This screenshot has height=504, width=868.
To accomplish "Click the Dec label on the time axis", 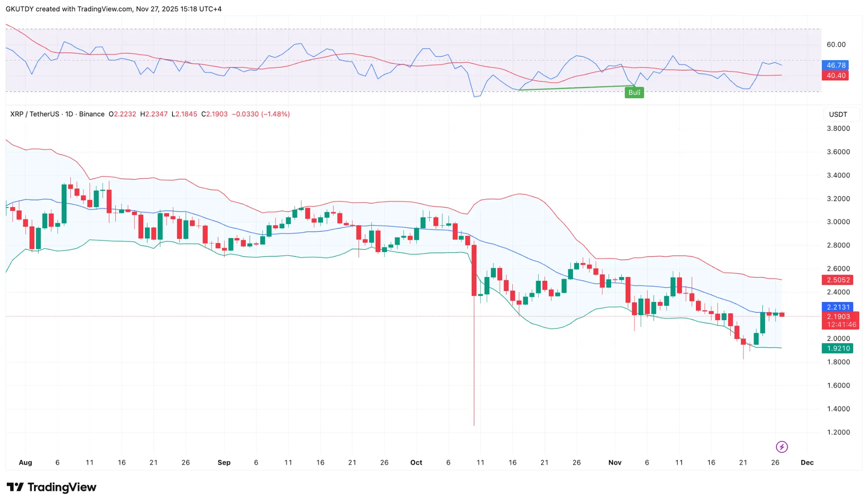I will (807, 462).
